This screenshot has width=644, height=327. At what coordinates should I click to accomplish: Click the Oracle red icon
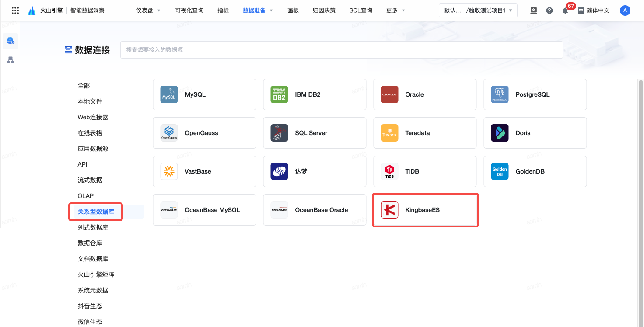(x=389, y=94)
